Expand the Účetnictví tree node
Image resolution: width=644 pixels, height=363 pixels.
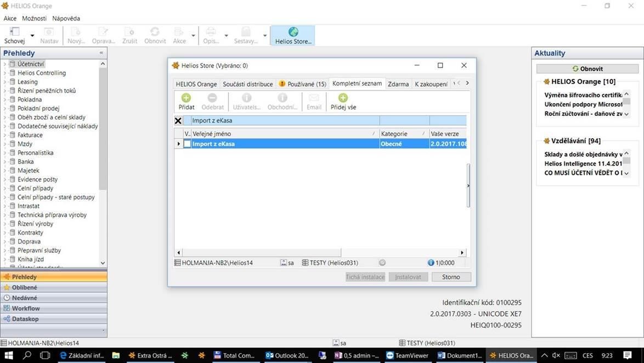click(x=5, y=64)
